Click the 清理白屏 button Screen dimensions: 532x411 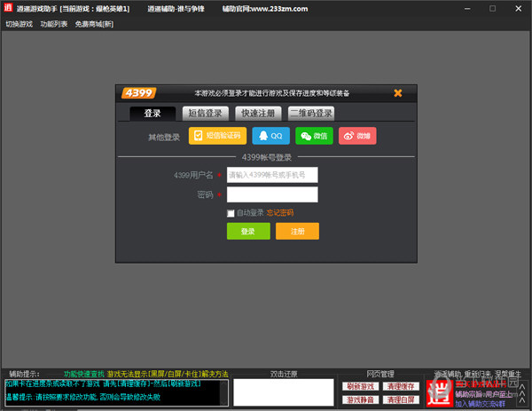pos(401,400)
